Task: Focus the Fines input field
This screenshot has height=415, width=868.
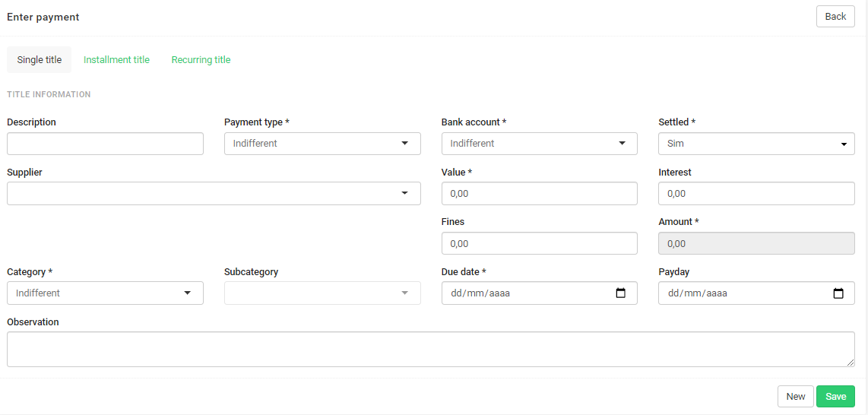Action: (x=539, y=243)
